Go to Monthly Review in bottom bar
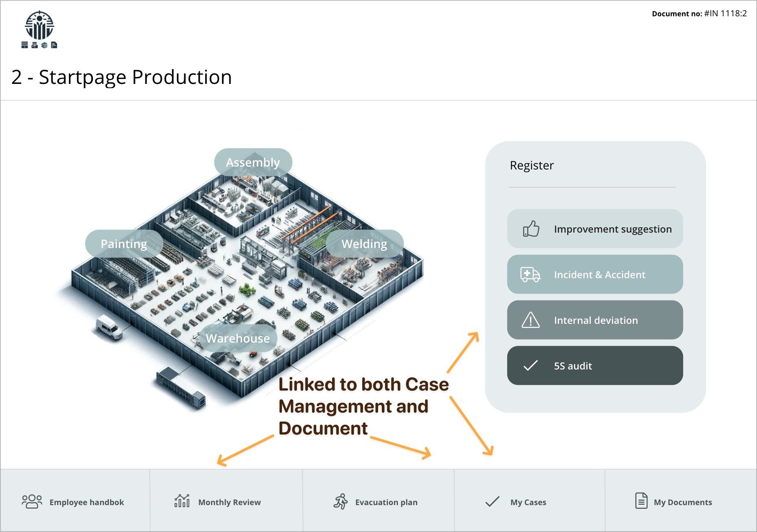The image size is (757, 532). (x=226, y=501)
